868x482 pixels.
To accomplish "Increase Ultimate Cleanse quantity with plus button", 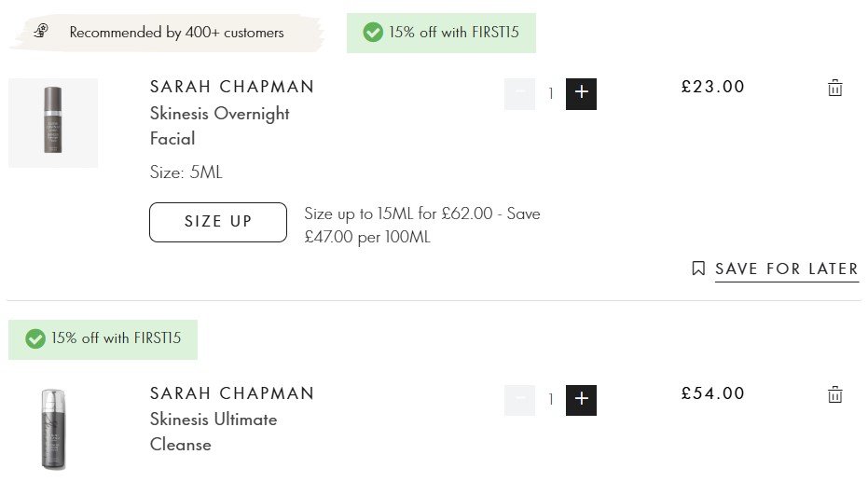I will 581,400.
